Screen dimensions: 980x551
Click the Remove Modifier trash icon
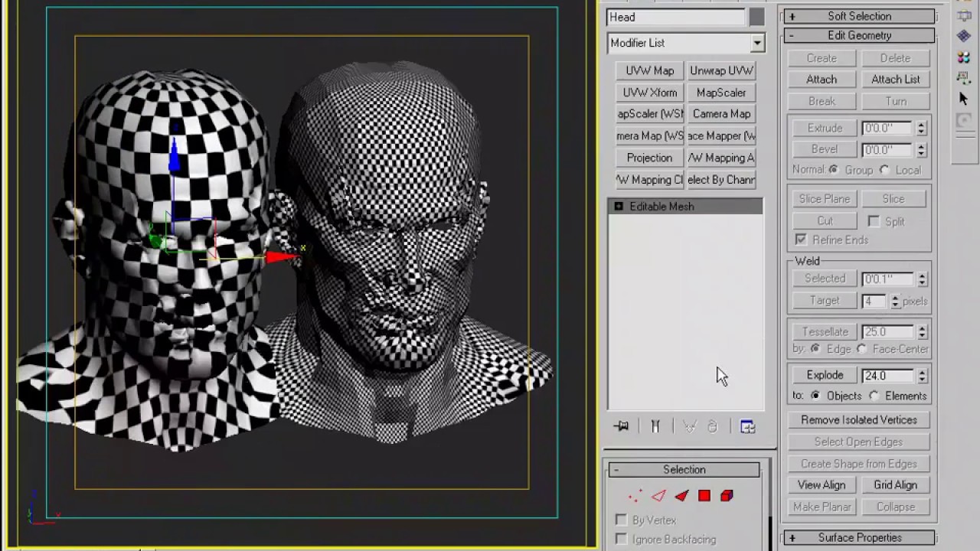coord(712,427)
